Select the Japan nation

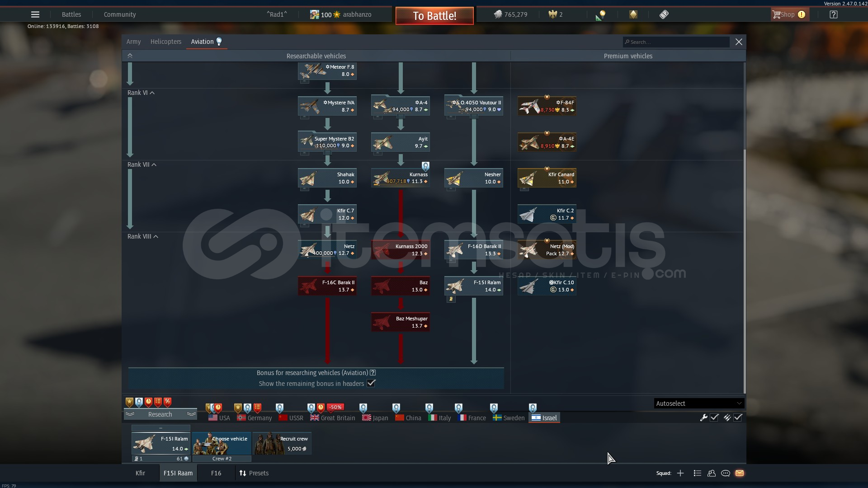pyautogui.click(x=375, y=418)
